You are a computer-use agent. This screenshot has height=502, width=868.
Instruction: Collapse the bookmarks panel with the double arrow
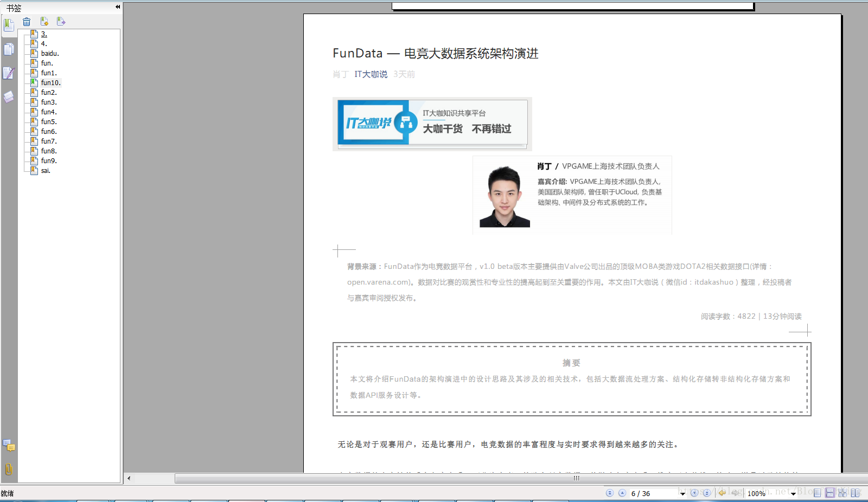pyautogui.click(x=118, y=7)
